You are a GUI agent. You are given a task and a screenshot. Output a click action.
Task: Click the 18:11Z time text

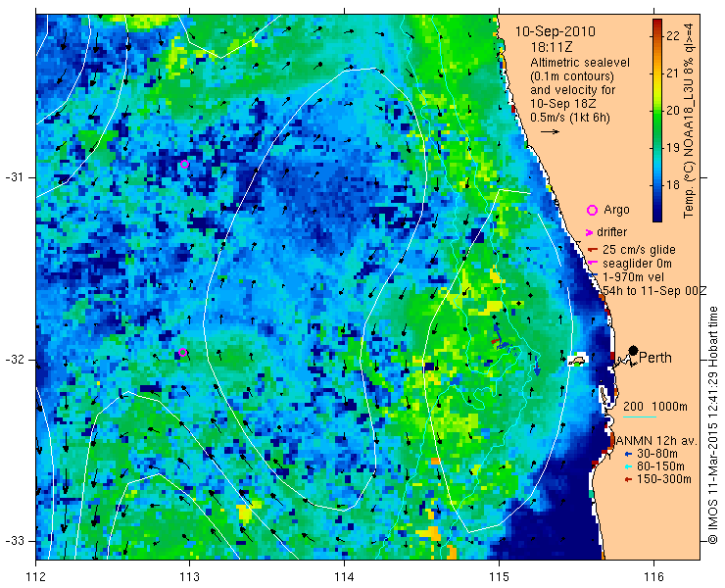tap(553, 47)
